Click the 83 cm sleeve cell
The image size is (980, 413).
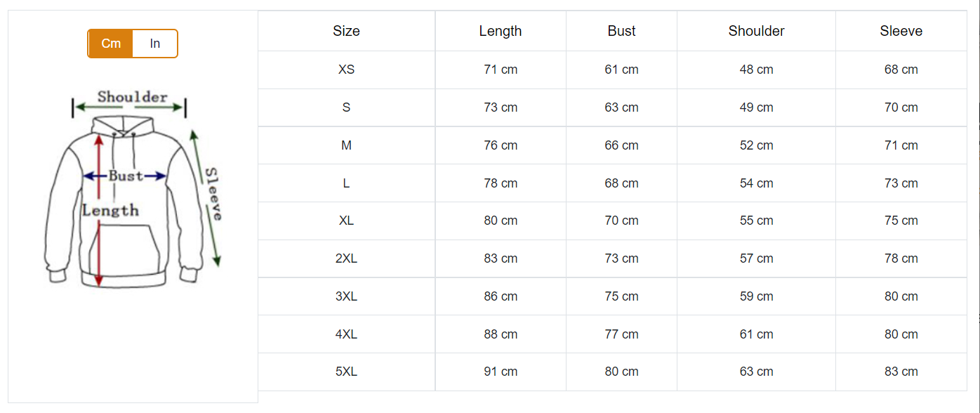(x=901, y=372)
